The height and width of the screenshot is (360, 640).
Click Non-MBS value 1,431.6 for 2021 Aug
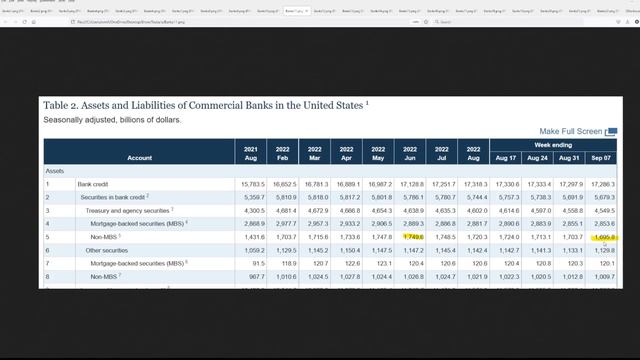254,237
